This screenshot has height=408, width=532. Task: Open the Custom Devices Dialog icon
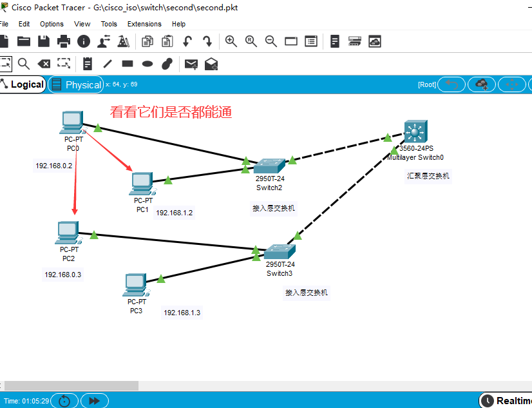coord(311,41)
